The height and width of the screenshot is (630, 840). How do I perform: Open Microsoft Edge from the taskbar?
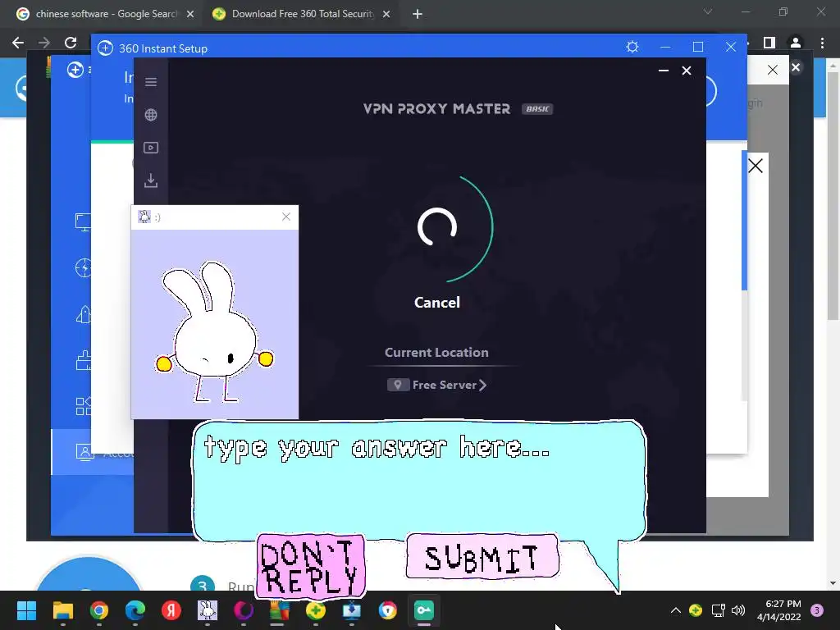pos(135,610)
